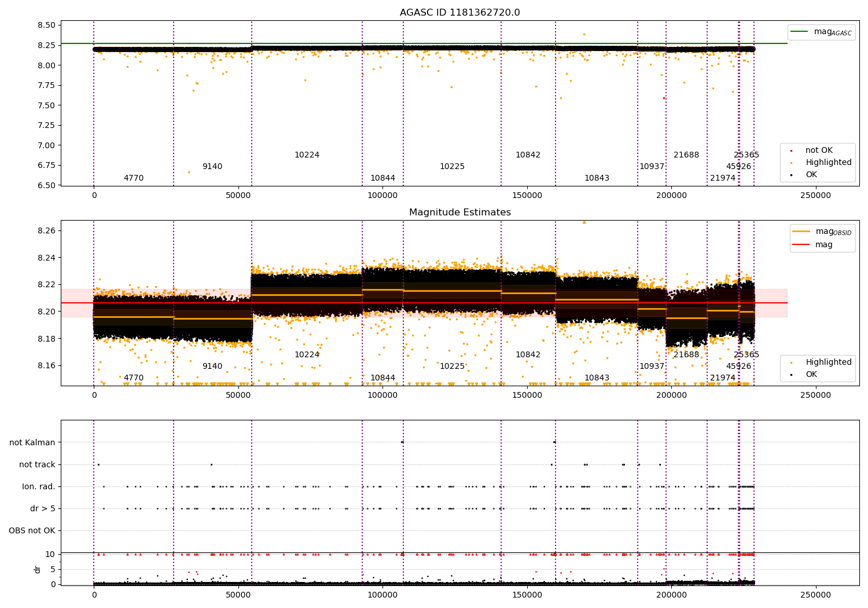Click obsid label 10843 in top panel
Screen dimensions: 868x608
pos(597,178)
